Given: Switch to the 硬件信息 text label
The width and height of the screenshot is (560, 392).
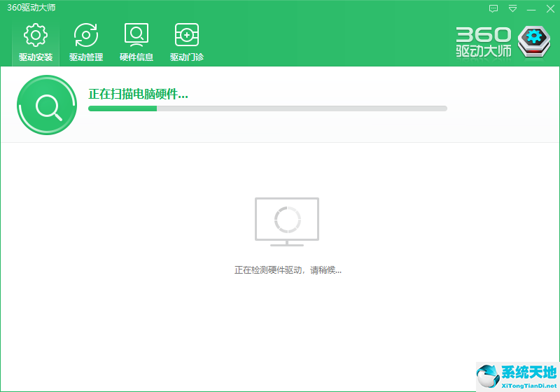Looking at the screenshot, I should [x=136, y=57].
